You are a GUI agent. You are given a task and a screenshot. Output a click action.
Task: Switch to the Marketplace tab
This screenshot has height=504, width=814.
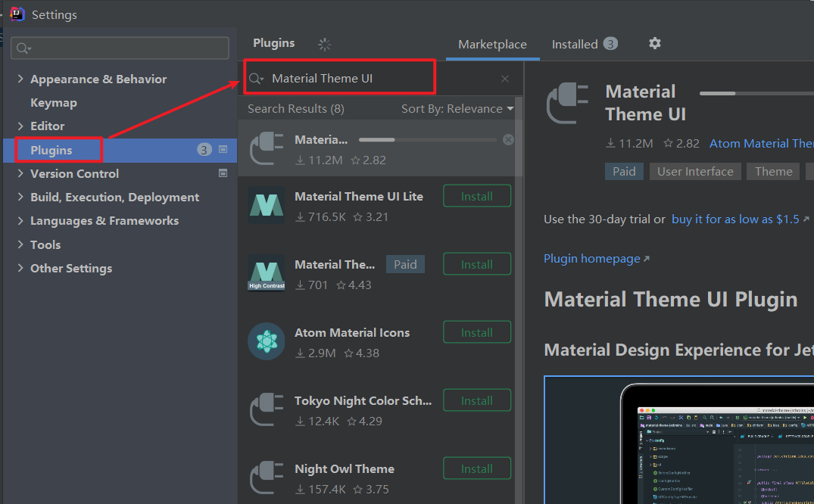click(492, 45)
